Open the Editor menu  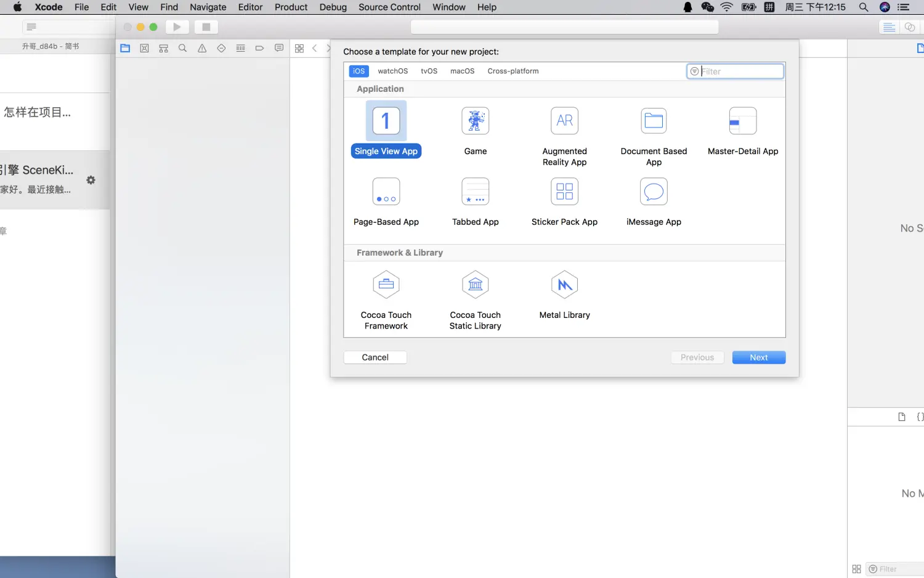pyautogui.click(x=250, y=7)
